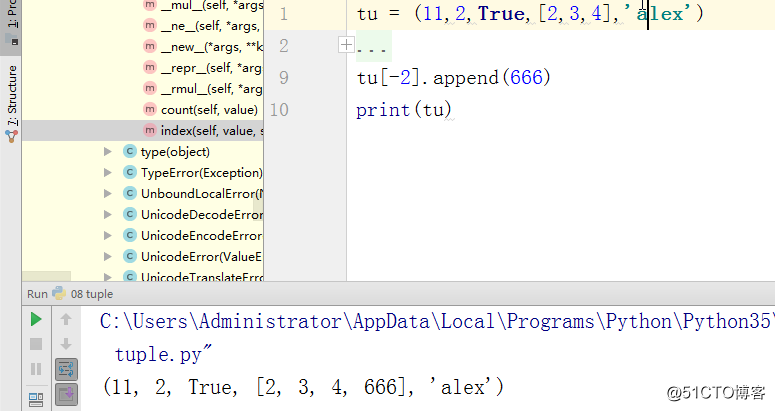Select UnicodeError(ValueE in the tree
This screenshot has width=775, height=411.
click(x=202, y=256)
